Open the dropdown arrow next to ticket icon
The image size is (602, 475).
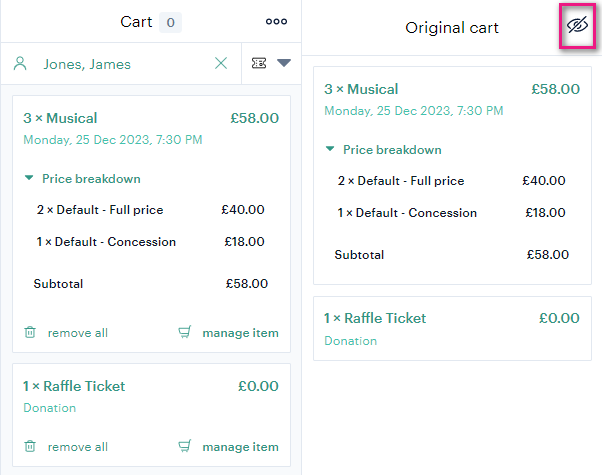tap(284, 63)
